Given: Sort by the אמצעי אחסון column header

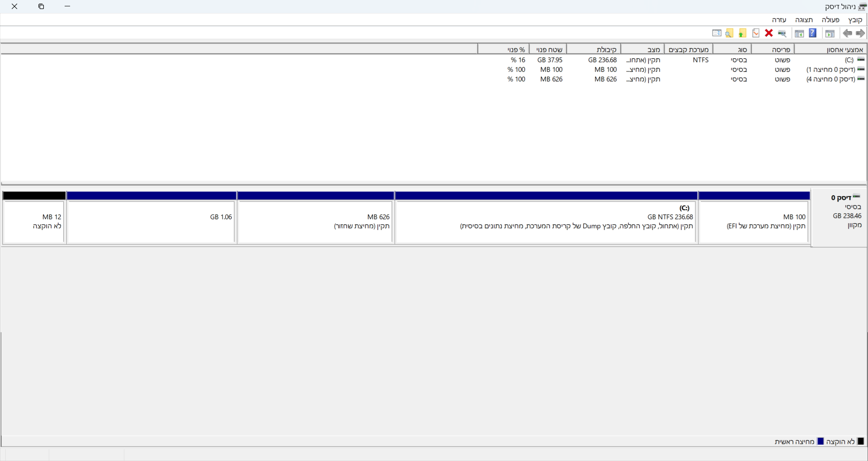Looking at the screenshot, I should click(x=830, y=49).
